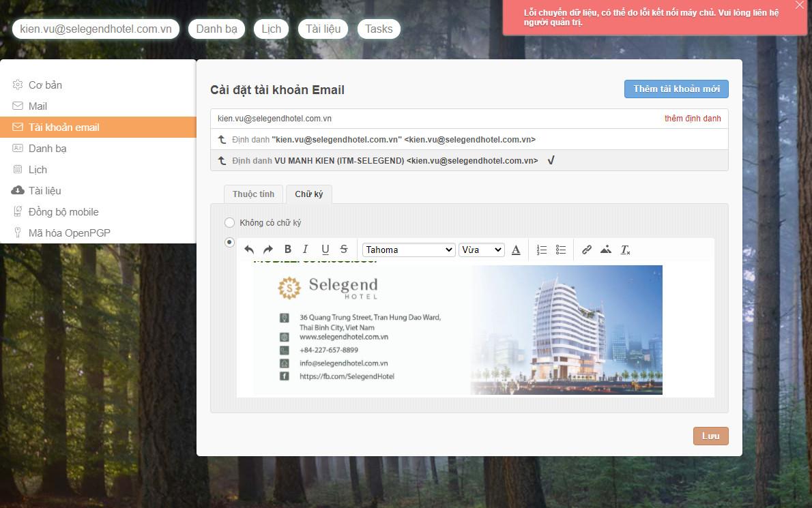Insert a numbered list

click(542, 250)
